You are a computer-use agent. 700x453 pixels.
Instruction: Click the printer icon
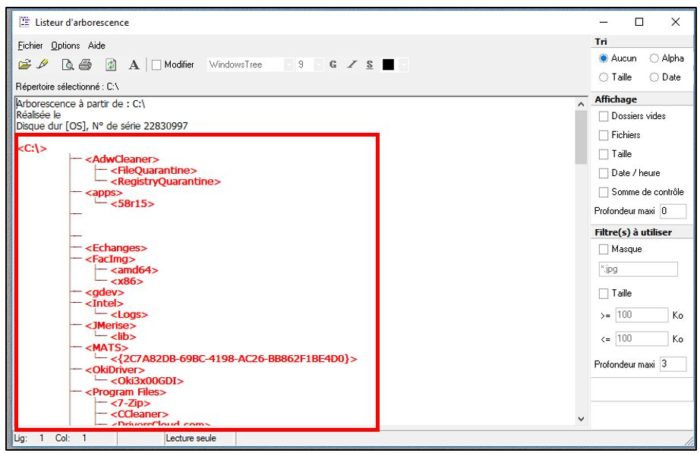pos(85,65)
